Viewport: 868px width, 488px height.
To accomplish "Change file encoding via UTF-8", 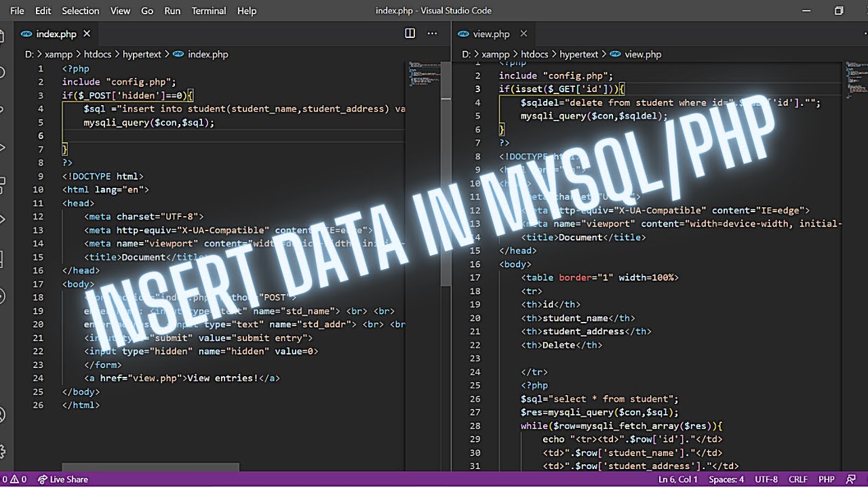I will [x=766, y=479].
